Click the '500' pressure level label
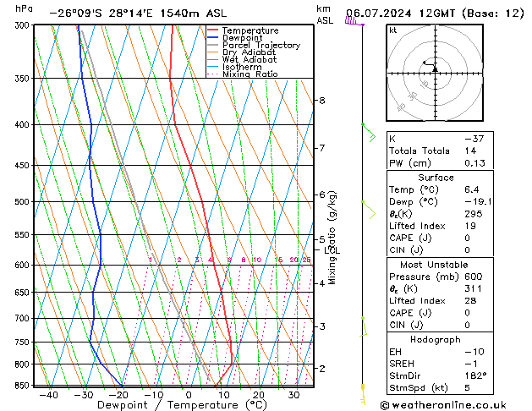Image resolution: width=532 pixels, height=411 pixels. (x=24, y=202)
